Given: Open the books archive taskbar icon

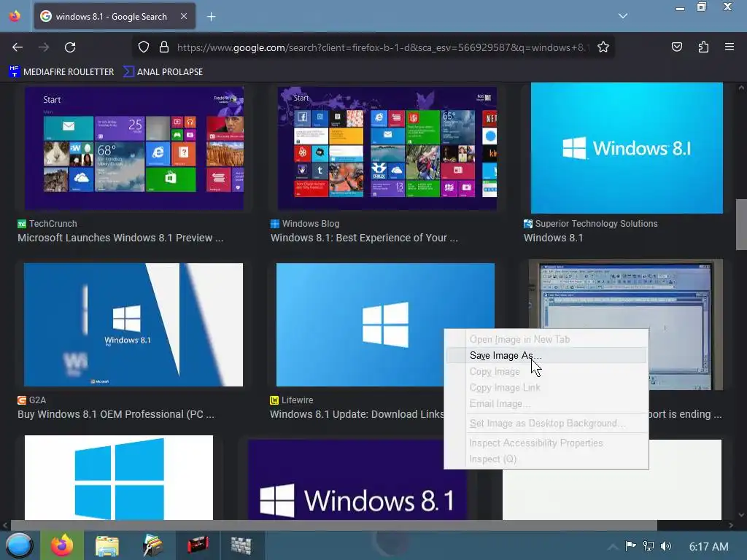Looking at the screenshot, I should (152, 545).
